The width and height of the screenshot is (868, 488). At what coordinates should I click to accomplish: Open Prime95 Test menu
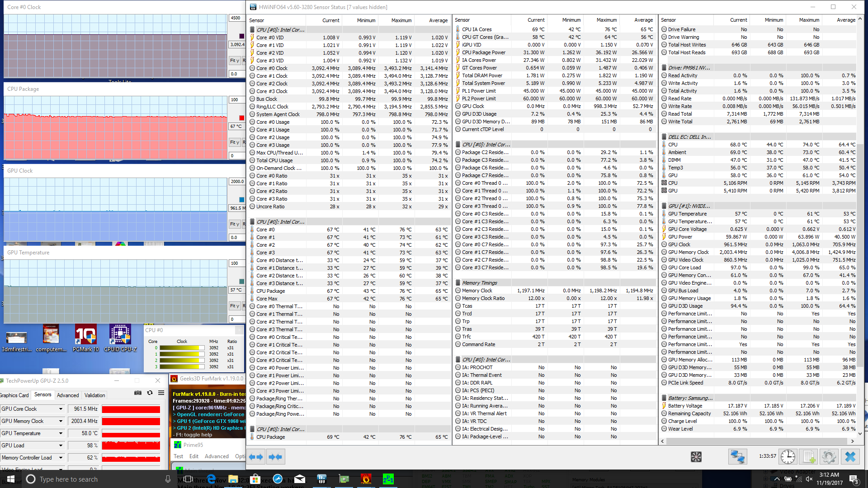click(179, 456)
